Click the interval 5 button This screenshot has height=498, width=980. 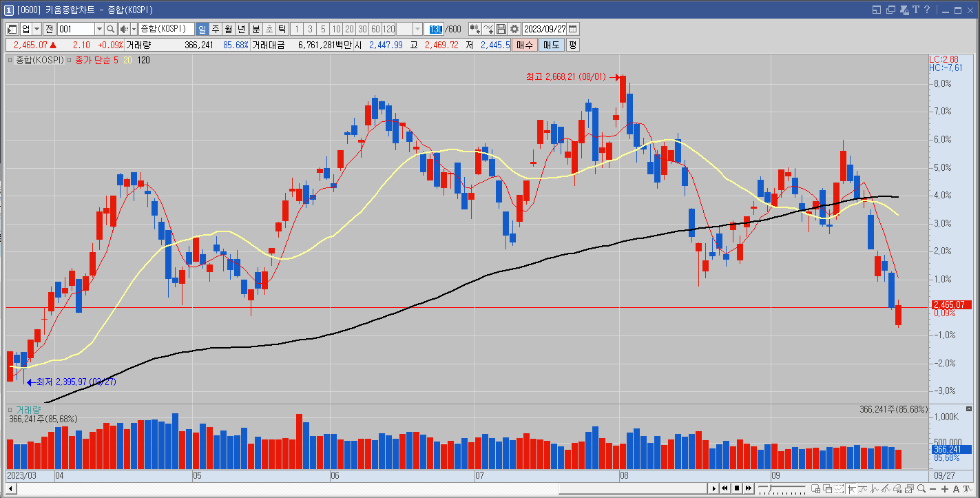pos(323,29)
